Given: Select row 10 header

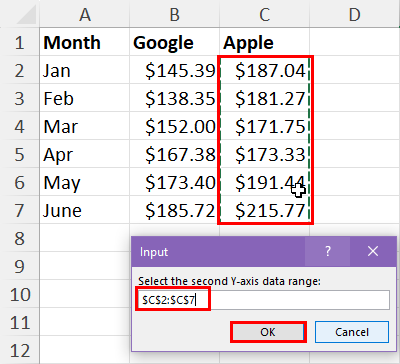Looking at the screenshot, I should click(x=20, y=295).
